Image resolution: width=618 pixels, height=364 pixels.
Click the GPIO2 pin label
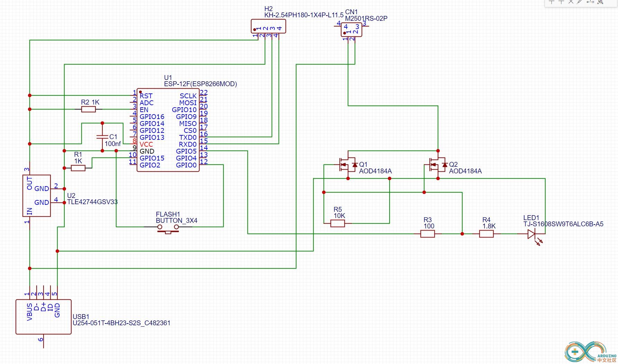click(150, 165)
